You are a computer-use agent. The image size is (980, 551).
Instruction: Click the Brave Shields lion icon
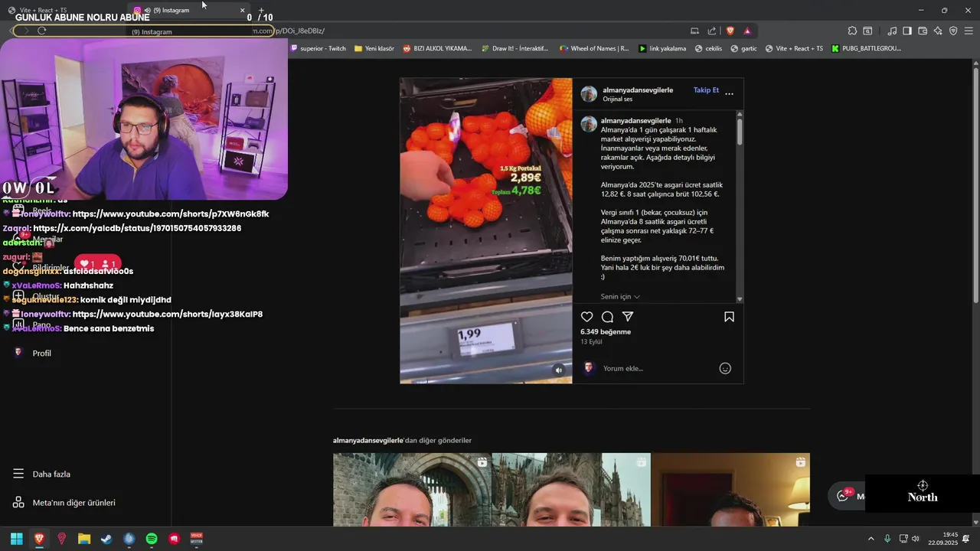tap(730, 31)
